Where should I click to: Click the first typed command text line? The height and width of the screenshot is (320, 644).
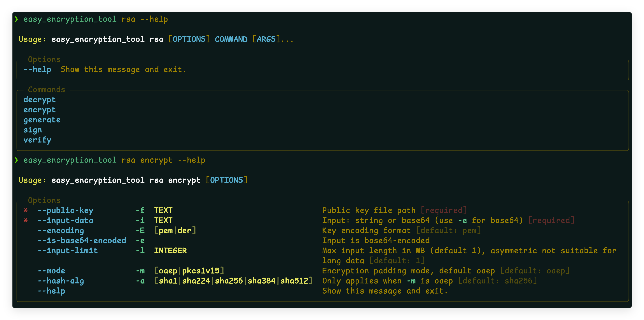[95, 19]
